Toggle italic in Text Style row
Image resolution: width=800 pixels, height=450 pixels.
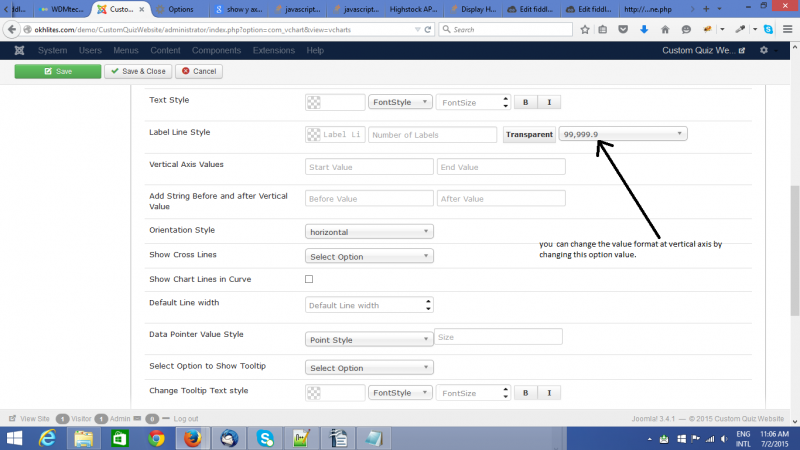tap(550, 102)
